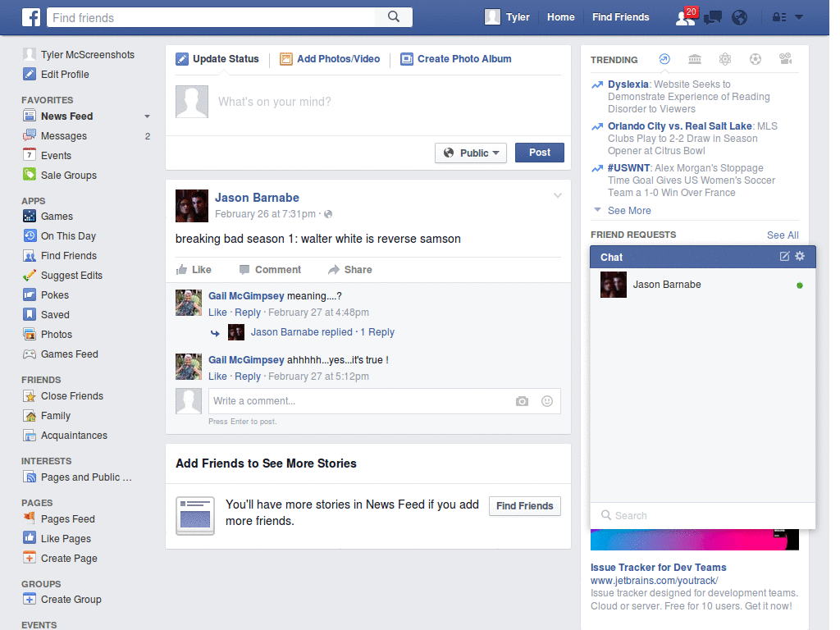840x630 pixels.
Task: Reply to Gail's 'meaning....?' comment
Action: tap(248, 313)
